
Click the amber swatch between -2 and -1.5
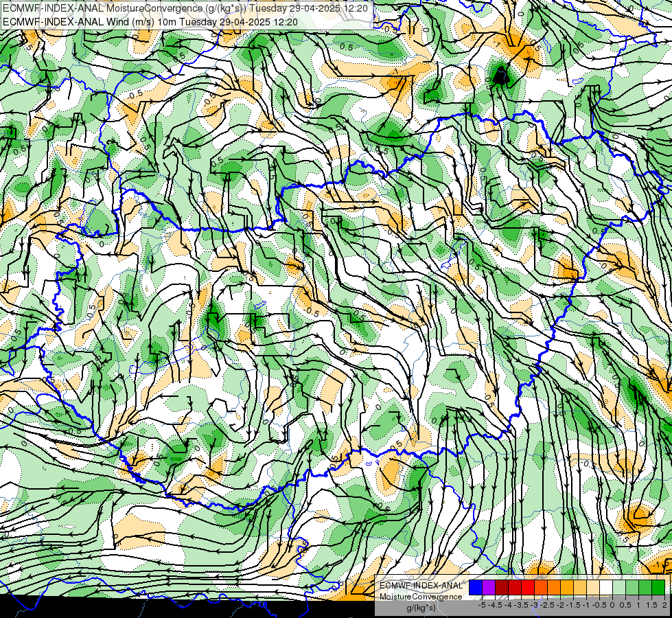tap(567, 587)
